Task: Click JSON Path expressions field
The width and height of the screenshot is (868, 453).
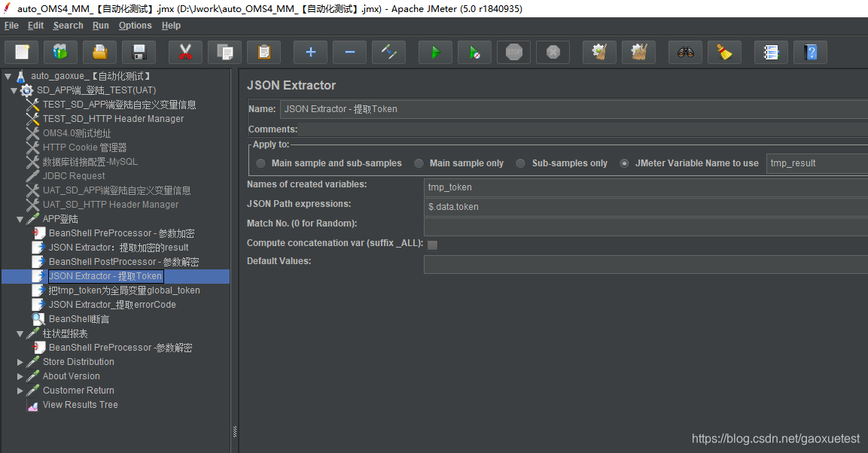Action: click(x=646, y=207)
